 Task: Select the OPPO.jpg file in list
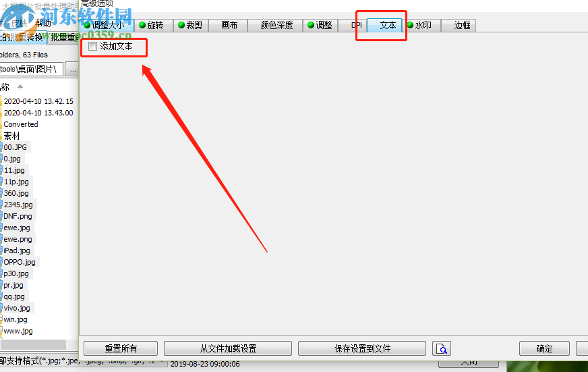(x=20, y=262)
